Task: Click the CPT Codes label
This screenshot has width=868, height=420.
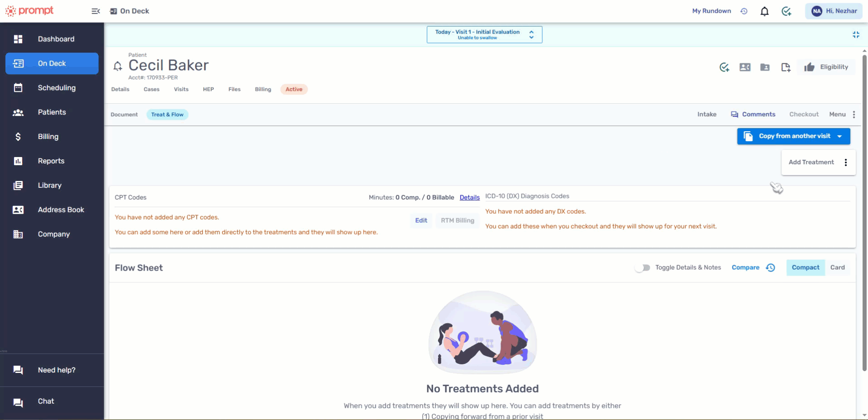Action: pos(130,197)
